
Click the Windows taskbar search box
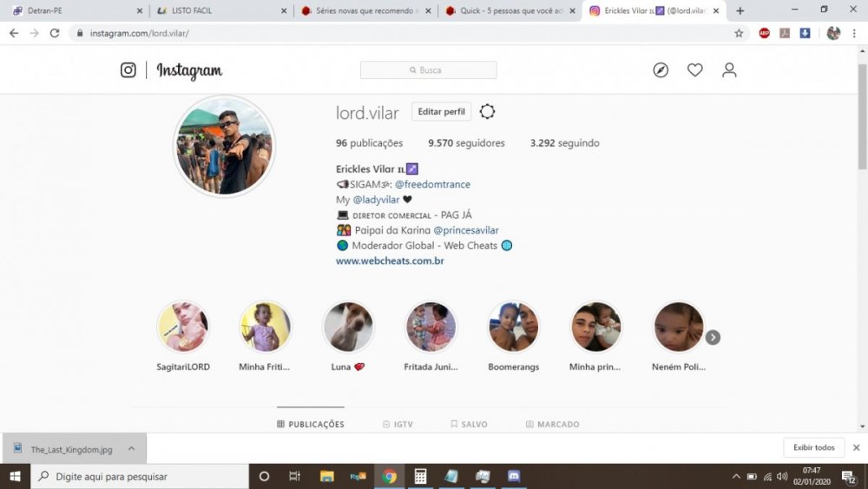click(140, 476)
